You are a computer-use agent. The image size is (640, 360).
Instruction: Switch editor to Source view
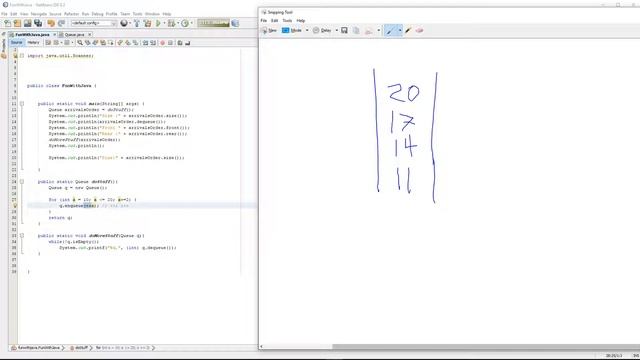17,42
